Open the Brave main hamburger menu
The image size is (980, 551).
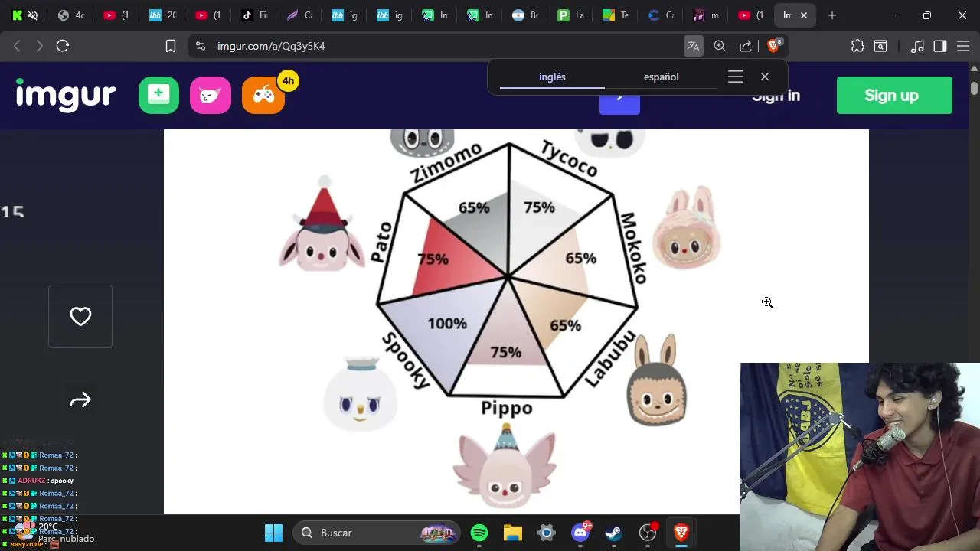[963, 46]
